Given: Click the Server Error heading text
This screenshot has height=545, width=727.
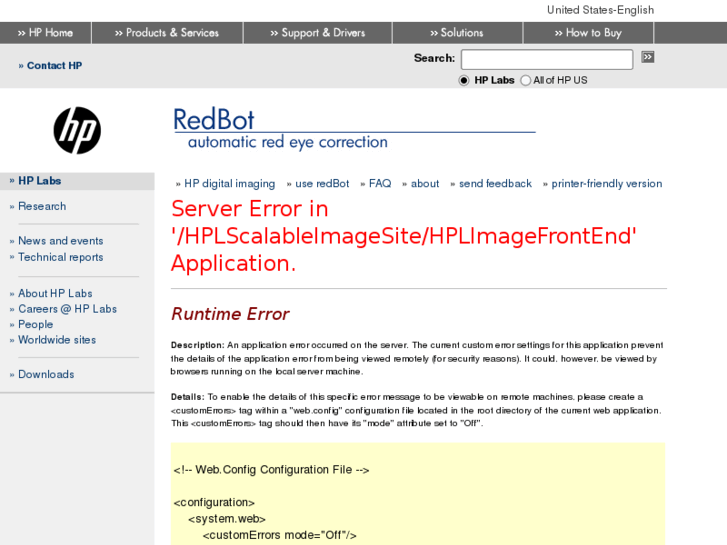Looking at the screenshot, I should (x=403, y=236).
